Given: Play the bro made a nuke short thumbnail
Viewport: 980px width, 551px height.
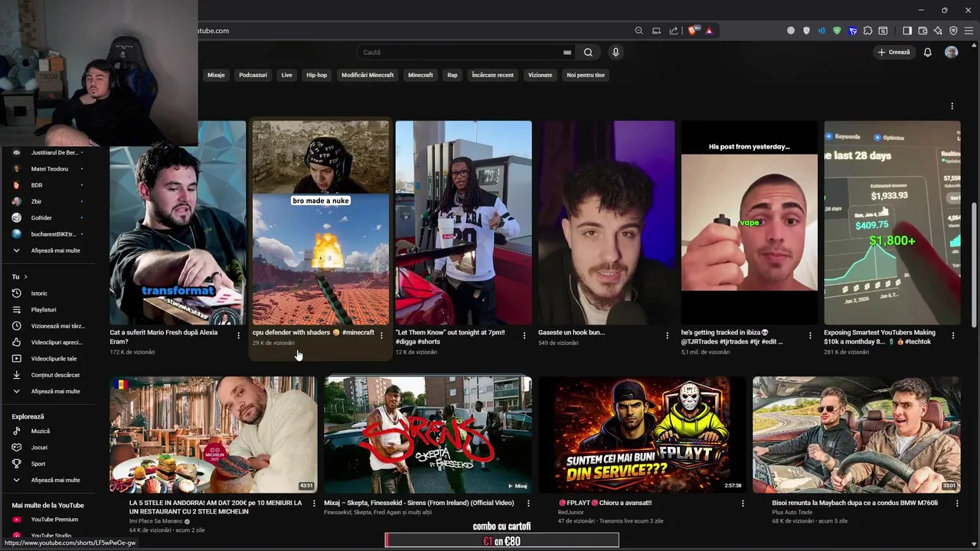Looking at the screenshot, I should point(320,223).
